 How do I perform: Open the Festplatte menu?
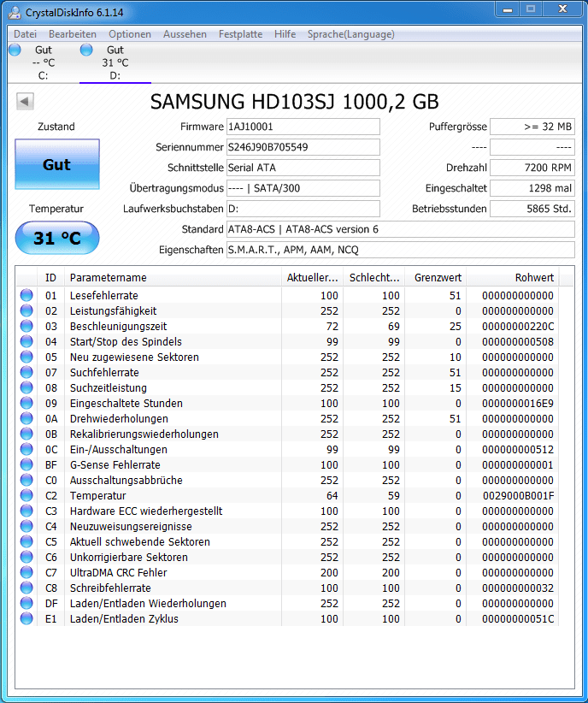[x=240, y=34]
